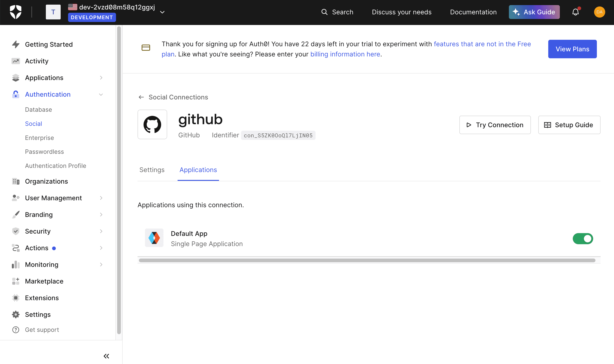Select the Security shield icon

pyautogui.click(x=16, y=231)
